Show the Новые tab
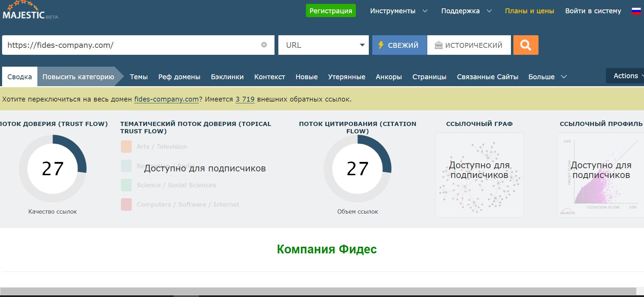Viewport: 644px width, 297px height. pos(307,77)
